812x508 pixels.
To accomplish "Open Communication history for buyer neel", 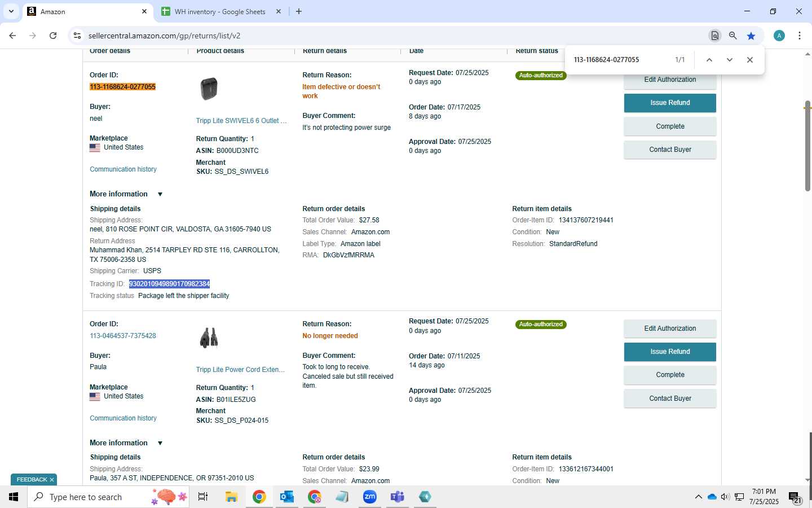I will (x=123, y=169).
